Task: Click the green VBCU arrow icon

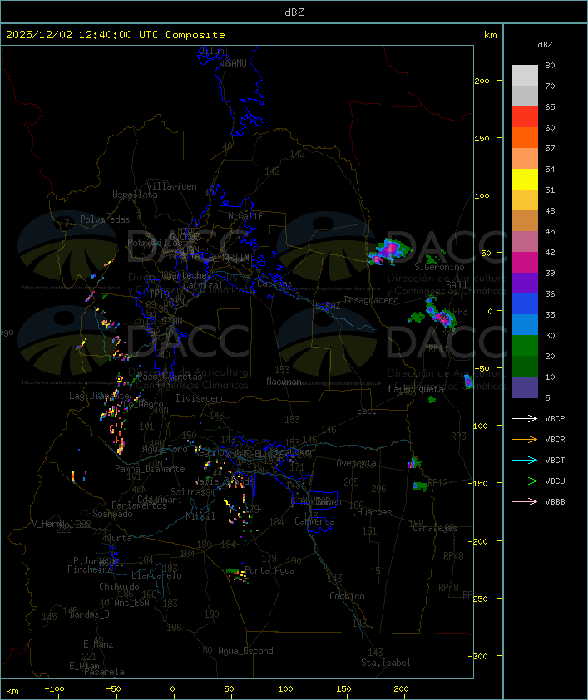Action: [x=525, y=481]
